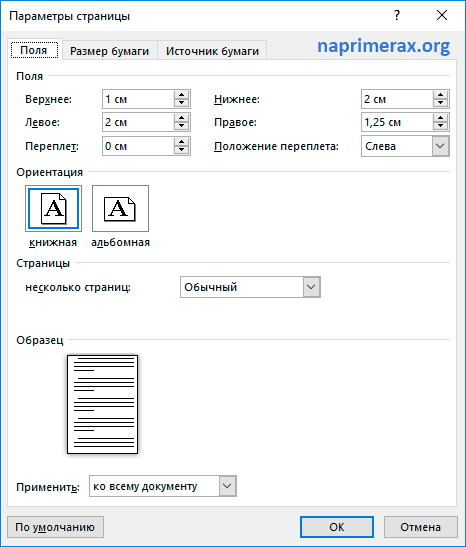Select the Поля tab
Screen dimensions: 466x547
34,50
